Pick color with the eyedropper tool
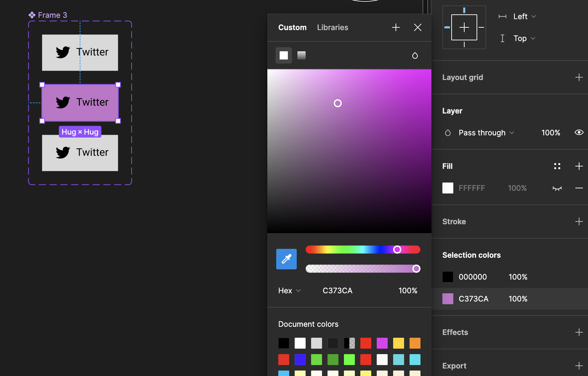This screenshot has height=376, width=588. [x=286, y=259]
